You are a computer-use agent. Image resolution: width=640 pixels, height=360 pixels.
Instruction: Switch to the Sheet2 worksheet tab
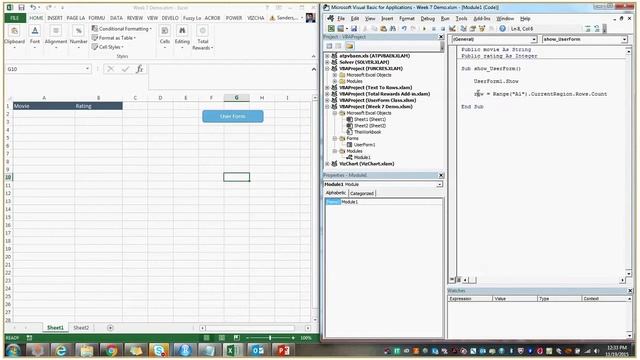[x=81, y=328]
